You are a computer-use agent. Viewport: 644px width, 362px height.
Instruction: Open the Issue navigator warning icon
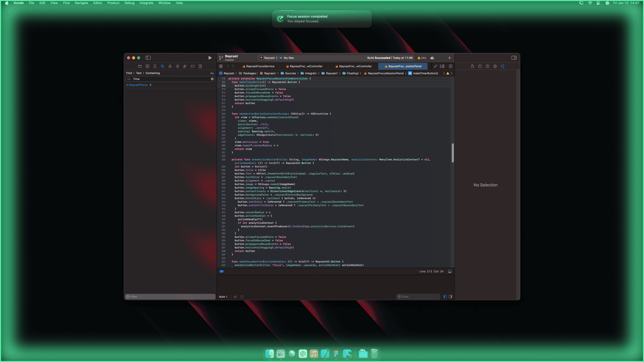[x=170, y=66]
